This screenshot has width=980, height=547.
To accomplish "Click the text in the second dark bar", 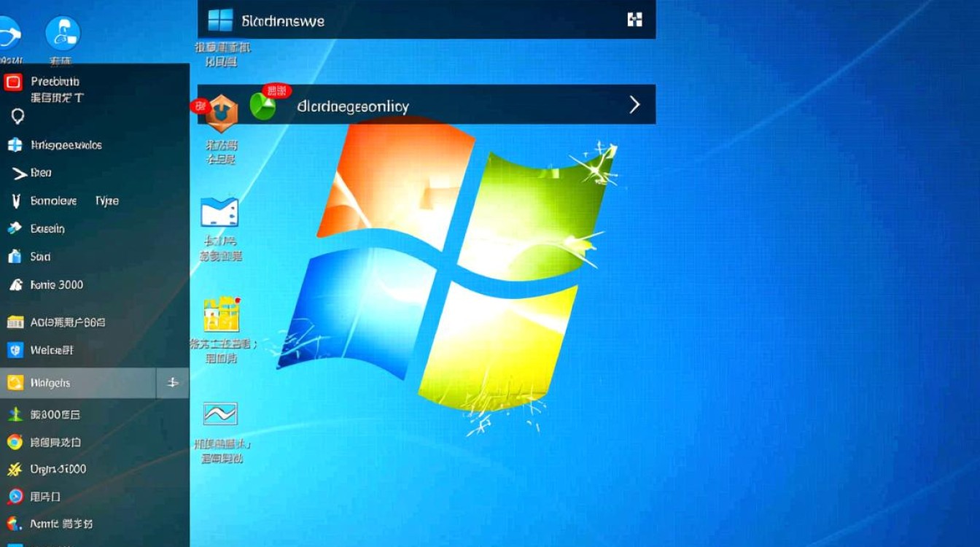I will 353,106.
